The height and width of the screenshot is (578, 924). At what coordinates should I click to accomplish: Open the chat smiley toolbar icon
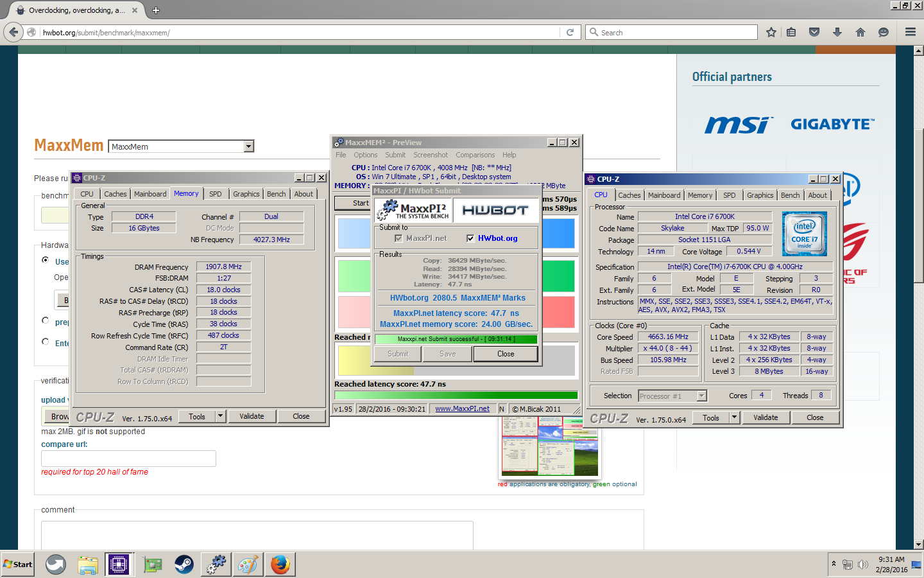884,32
